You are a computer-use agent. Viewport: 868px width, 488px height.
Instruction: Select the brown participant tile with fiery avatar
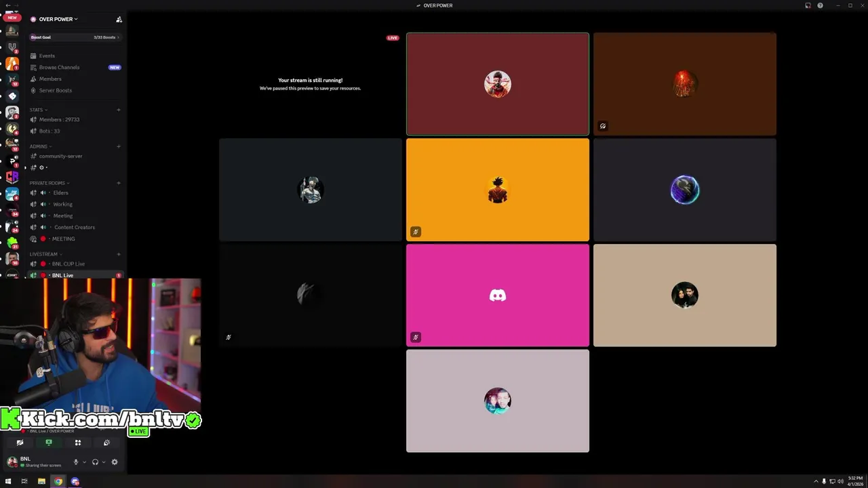tap(685, 84)
